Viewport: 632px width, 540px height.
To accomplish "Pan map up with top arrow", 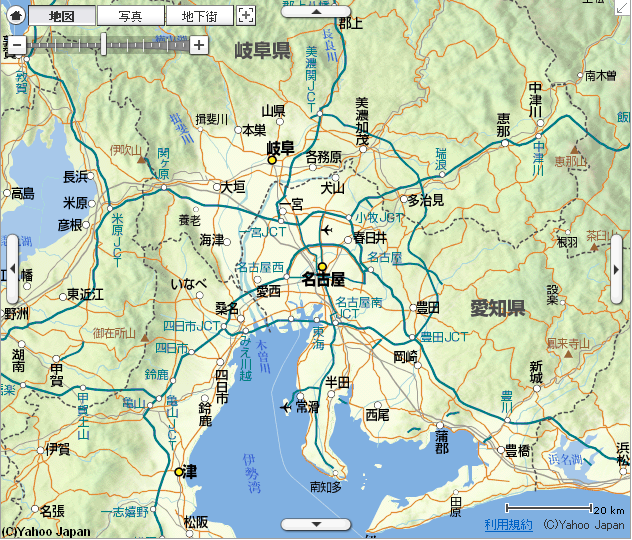I will (316, 11).
